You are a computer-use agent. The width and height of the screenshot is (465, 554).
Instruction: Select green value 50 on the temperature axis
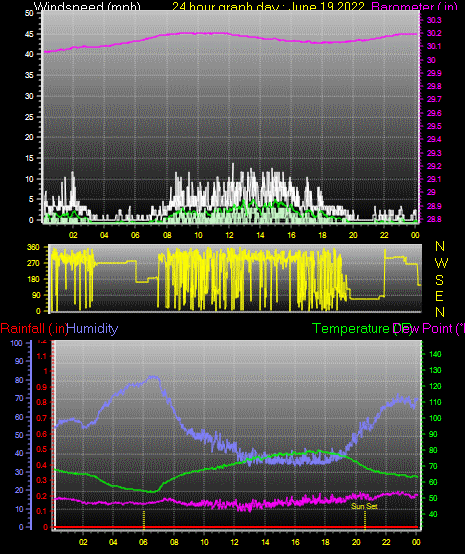pos(433,498)
